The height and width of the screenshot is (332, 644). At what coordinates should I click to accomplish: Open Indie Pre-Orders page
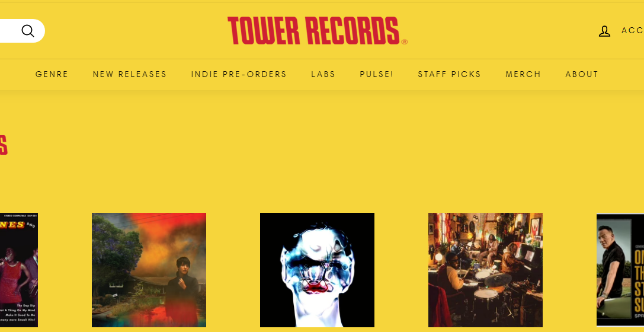(239, 74)
